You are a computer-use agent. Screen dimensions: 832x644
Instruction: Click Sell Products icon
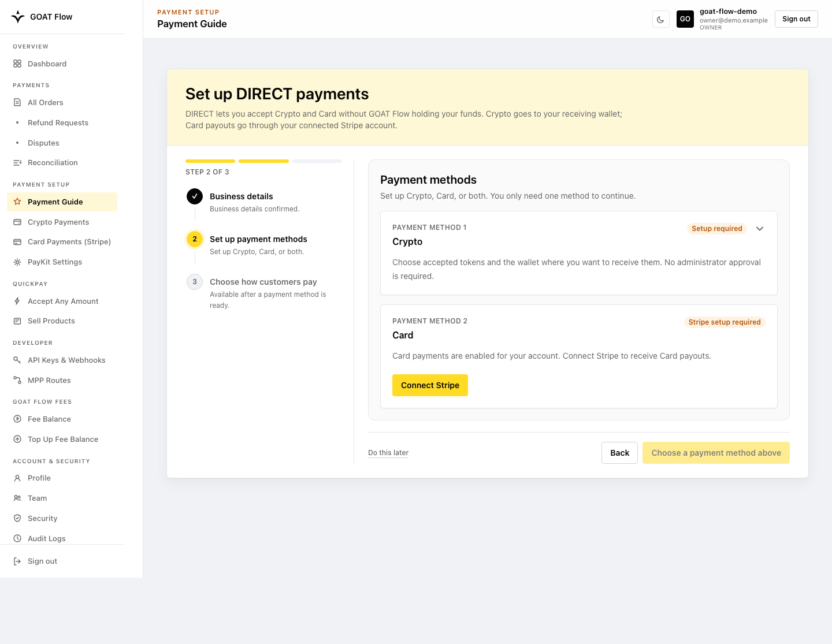point(17,321)
